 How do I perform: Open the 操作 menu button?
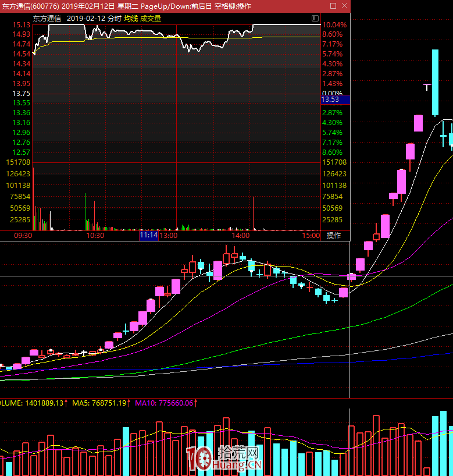333,235
